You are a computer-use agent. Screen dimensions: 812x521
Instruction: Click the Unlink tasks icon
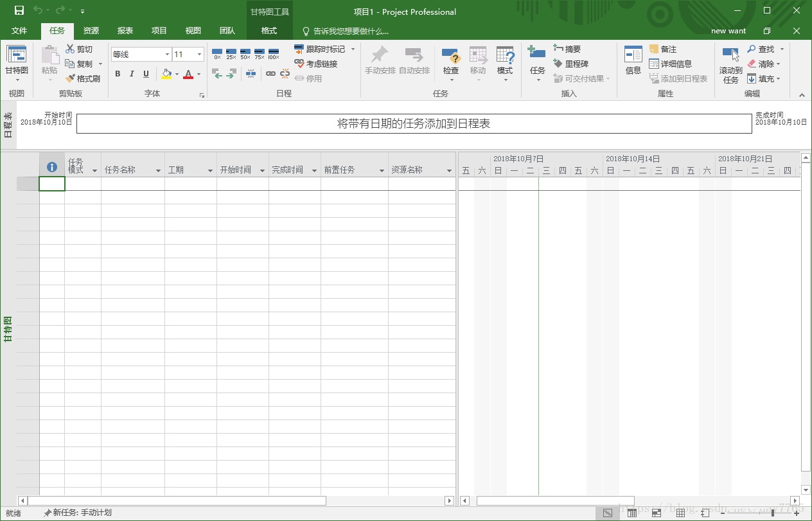click(285, 74)
